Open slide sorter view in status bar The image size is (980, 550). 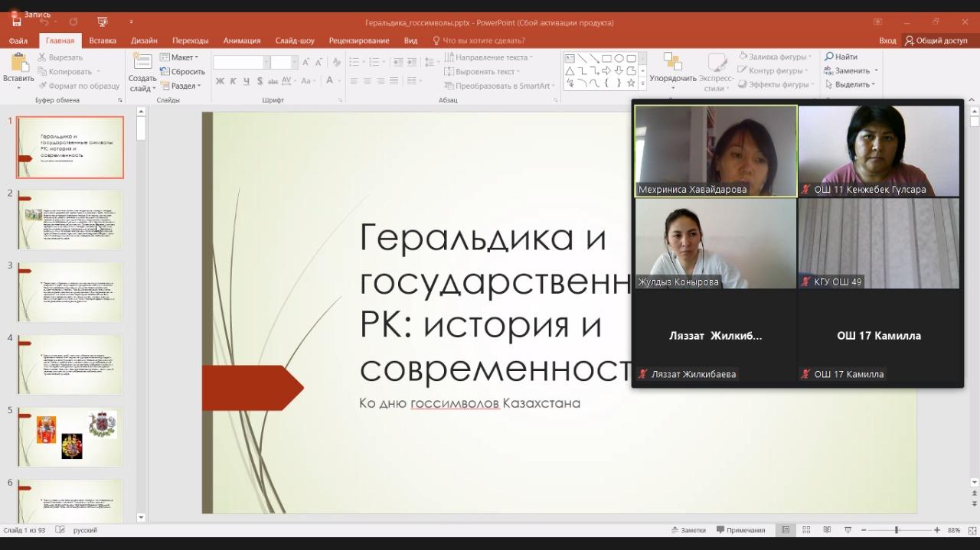806,530
